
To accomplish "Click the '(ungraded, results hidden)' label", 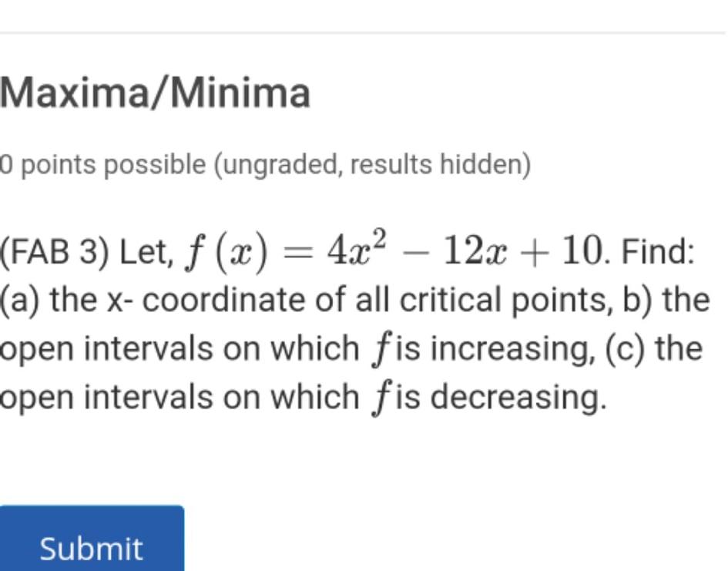I will [370, 163].
